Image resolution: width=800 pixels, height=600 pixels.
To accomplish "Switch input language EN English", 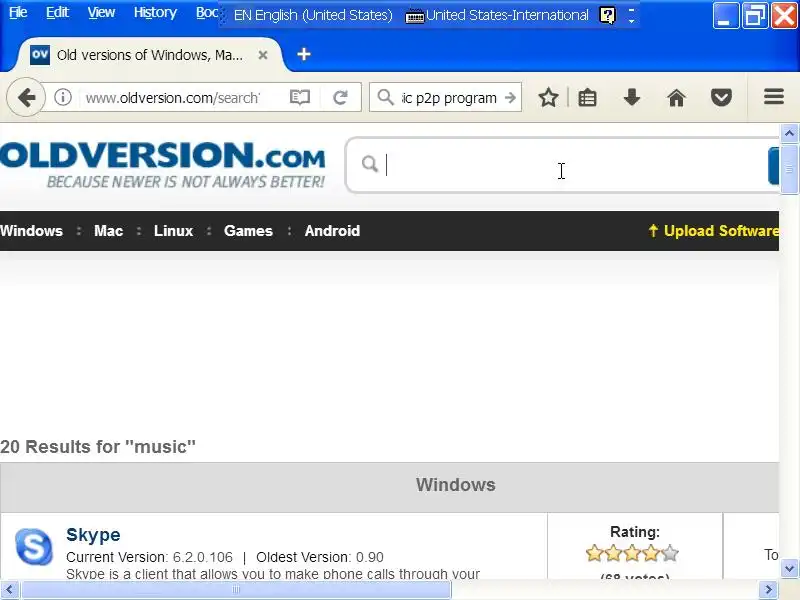I will tap(313, 15).
